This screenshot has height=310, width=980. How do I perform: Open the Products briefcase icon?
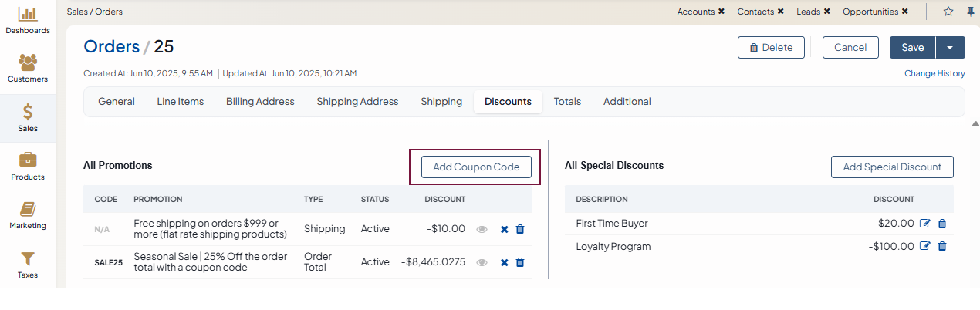tap(28, 160)
